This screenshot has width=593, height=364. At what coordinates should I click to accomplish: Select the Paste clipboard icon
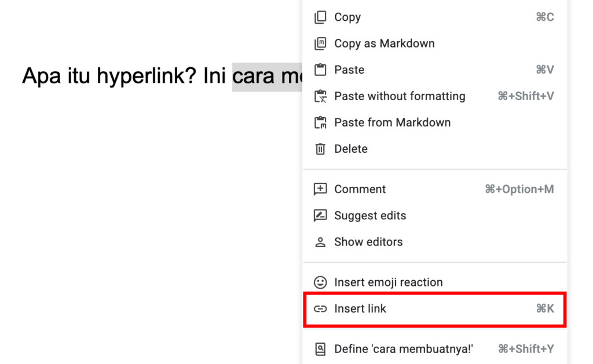320,69
